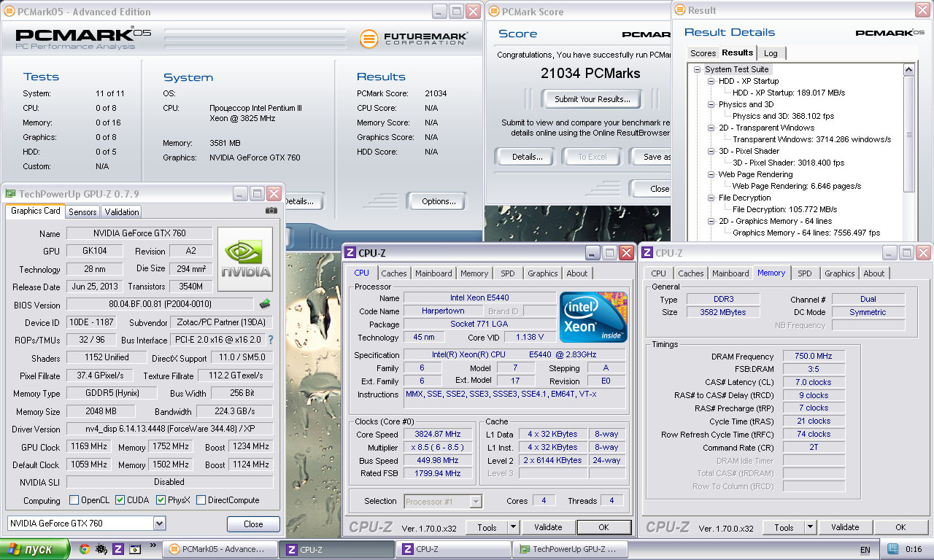This screenshot has height=560, width=934.
Task: Switch to the Sensors tab in GPU-Z
Action: point(82,211)
